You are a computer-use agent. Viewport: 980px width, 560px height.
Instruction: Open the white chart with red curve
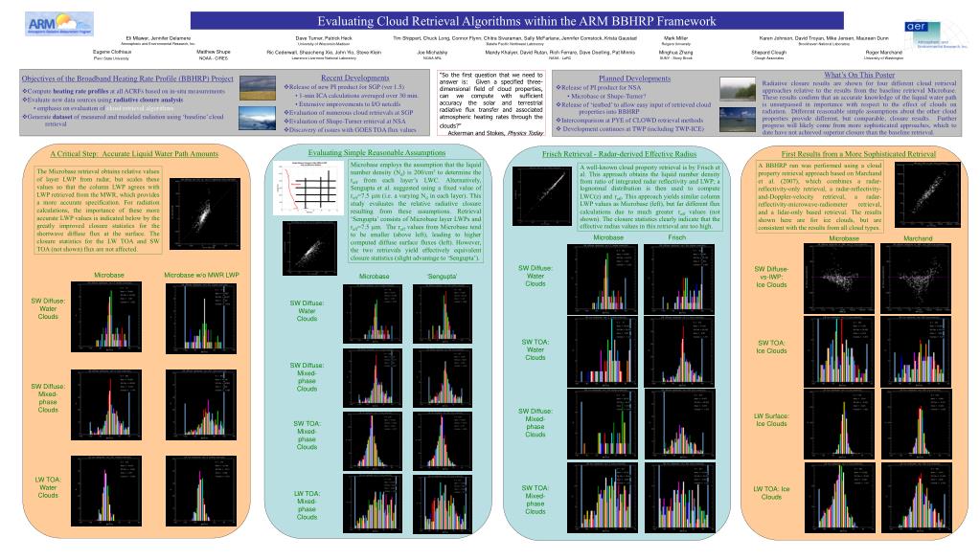(x=308, y=188)
